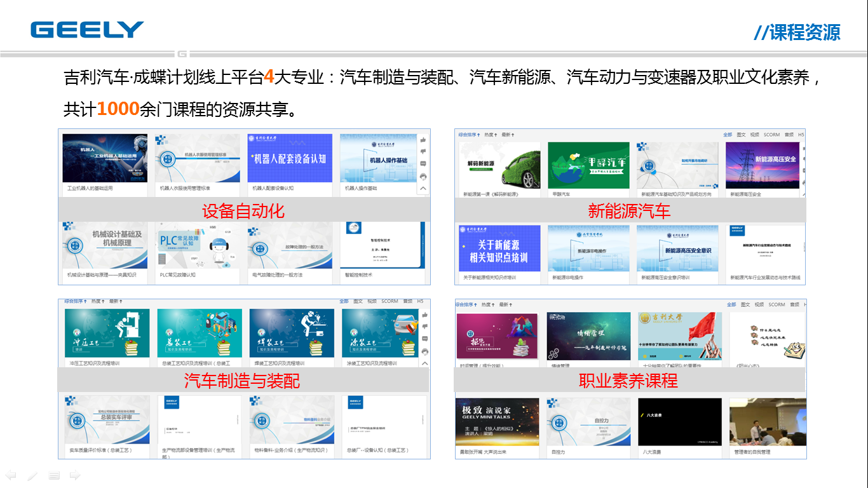Open 机器人操作基础 course thumbnail
Viewport: 868px width, 488px height.
coord(379,158)
